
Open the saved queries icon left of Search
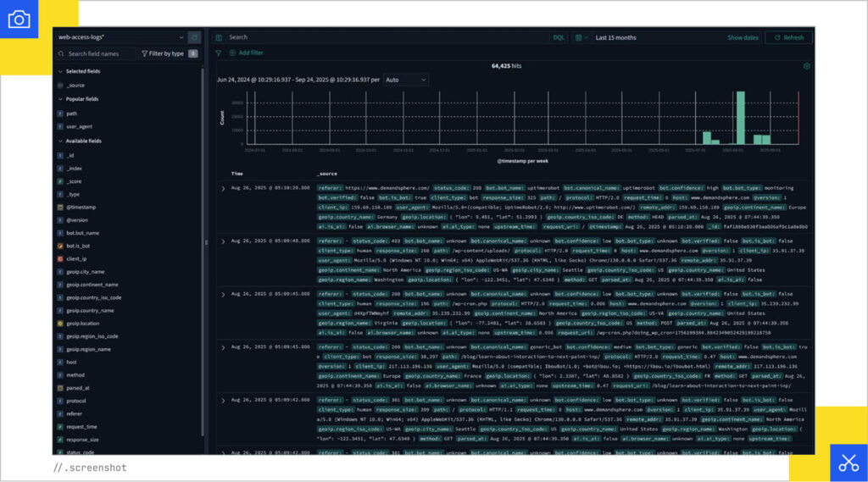pyautogui.click(x=220, y=37)
